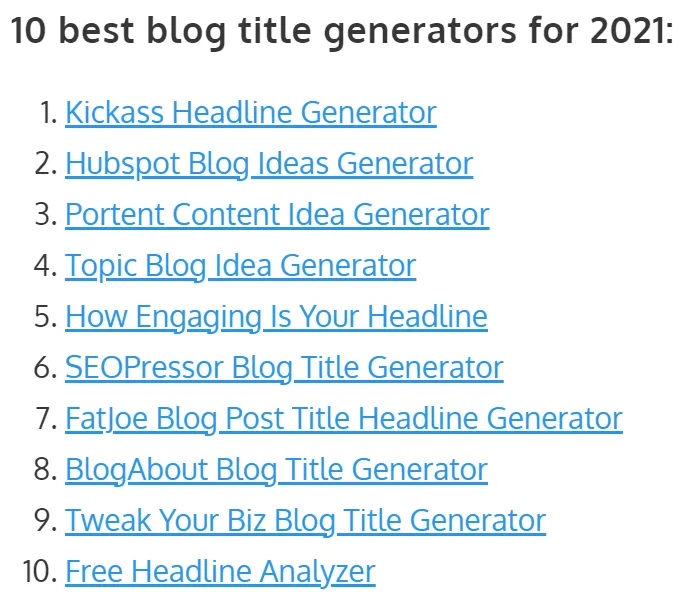Select the Free Headline Analyzer link
This screenshot has width=684, height=600.
coord(220,571)
